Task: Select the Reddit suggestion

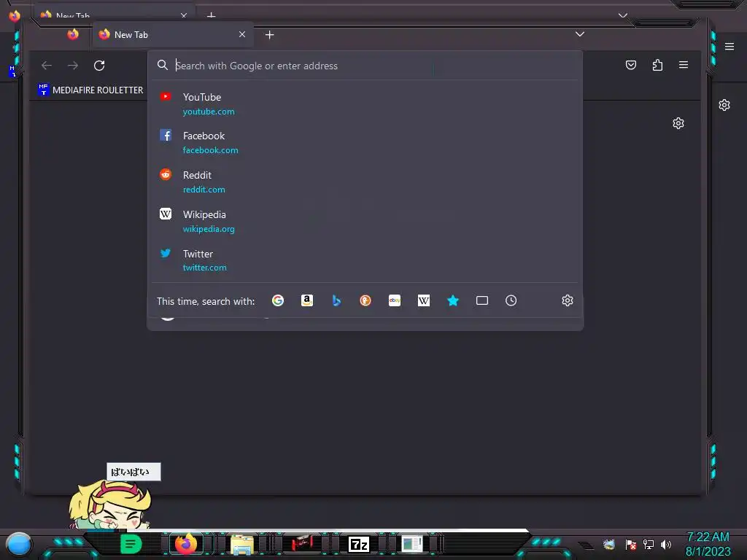Action: [x=365, y=182]
